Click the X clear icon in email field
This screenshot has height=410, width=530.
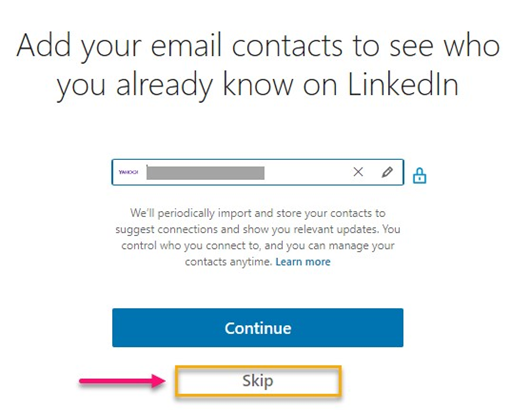tap(358, 172)
